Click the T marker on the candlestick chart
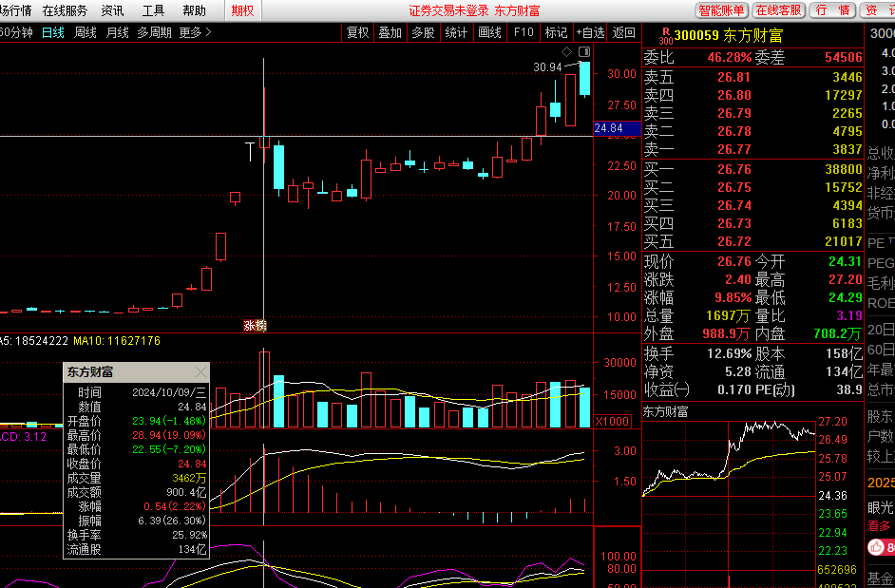Image resolution: width=895 pixels, height=588 pixels. coord(250,151)
